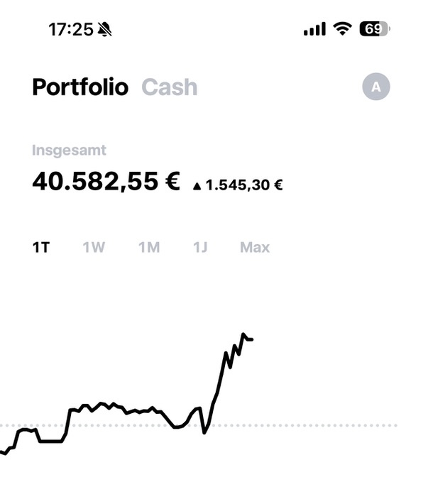Select the 1T time range
Screen dimensions: 428x504
(x=41, y=247)
